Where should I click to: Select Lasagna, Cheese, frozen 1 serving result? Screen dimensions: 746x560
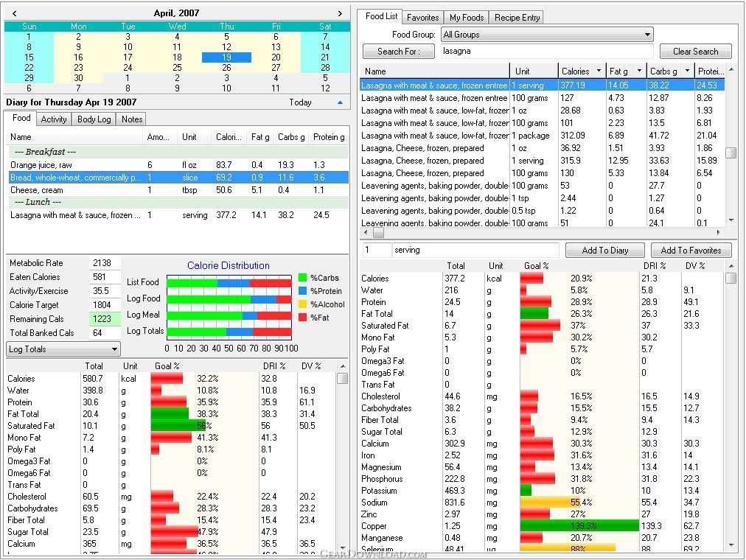tap(543, 161)
